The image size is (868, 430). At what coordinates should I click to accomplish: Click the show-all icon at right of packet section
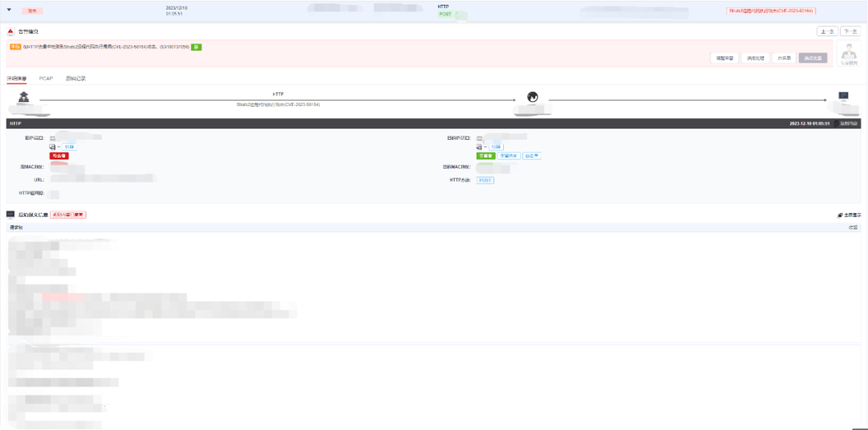[840, 215]
